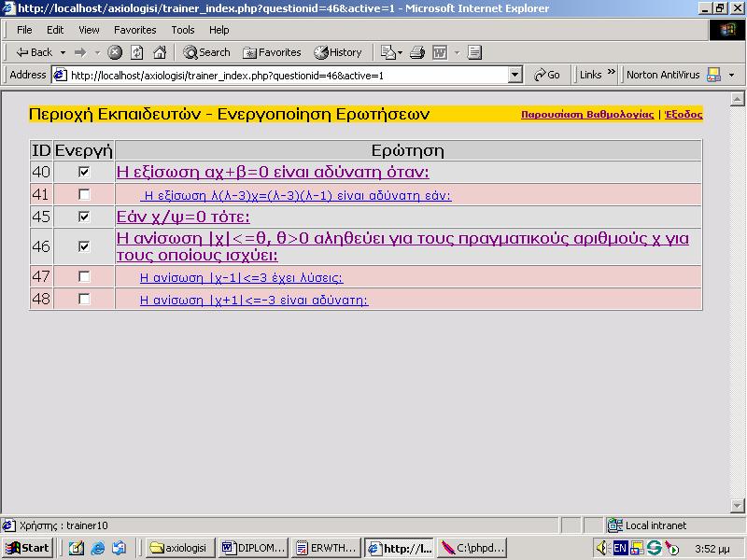Click the Forward arrow button
747x560 pixels.
click(80, 52)
